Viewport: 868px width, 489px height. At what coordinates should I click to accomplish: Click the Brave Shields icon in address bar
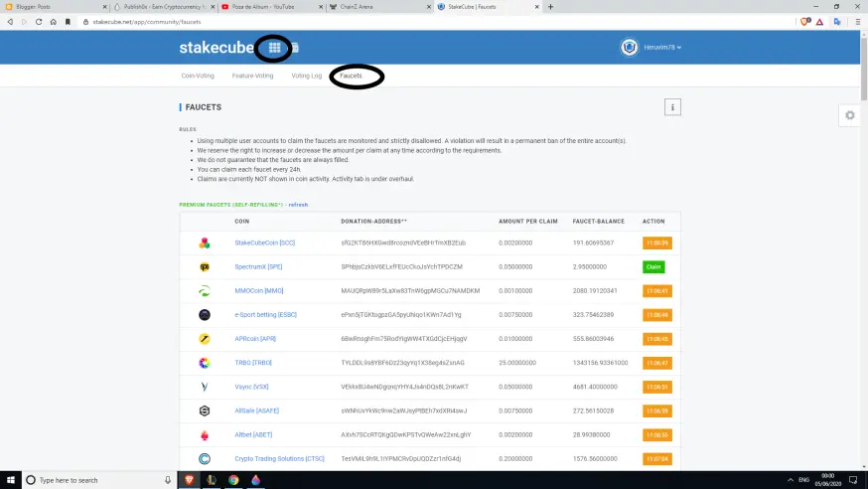805,22
